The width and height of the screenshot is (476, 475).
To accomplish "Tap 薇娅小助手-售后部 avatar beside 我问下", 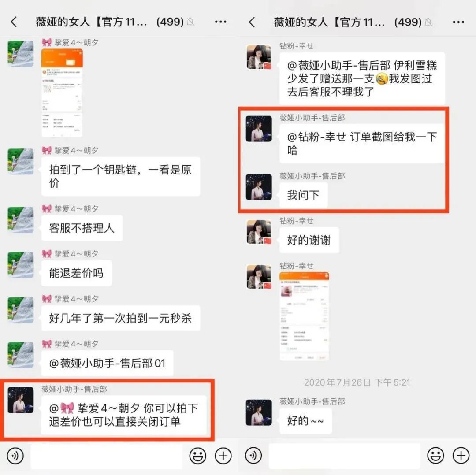I will click(x=259, y=187).
